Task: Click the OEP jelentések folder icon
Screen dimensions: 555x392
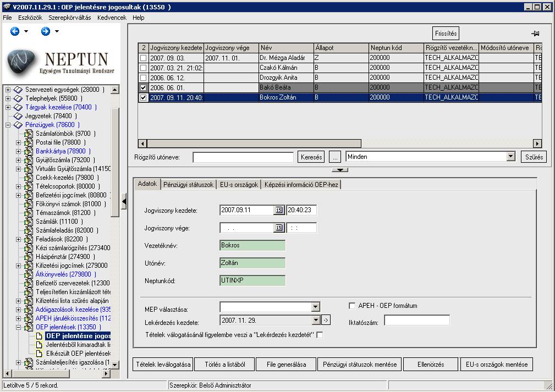Action: point(29,327)
